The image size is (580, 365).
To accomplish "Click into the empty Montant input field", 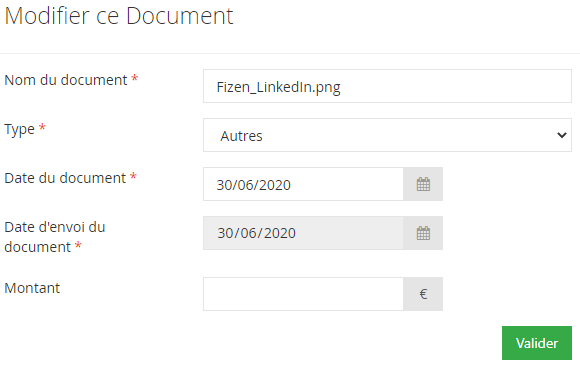I will tap(303, 294).
